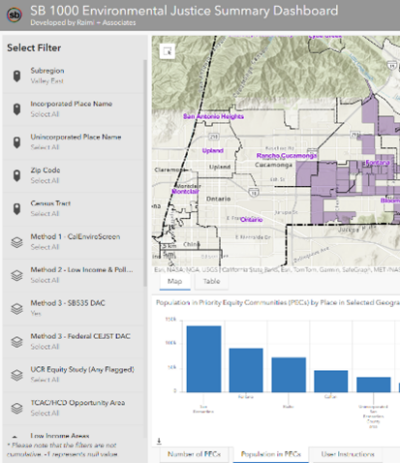This screenshot has height=463, width=400.
Task: Click the Rialto bar in chart
Action: [x=289, y=375]
